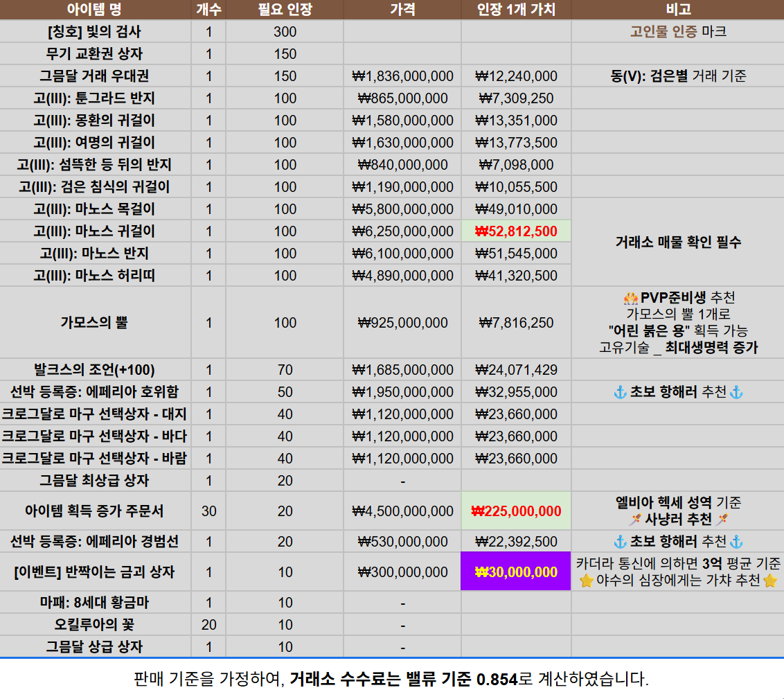784x699 pixels.
Task: Click the dagger icon left of 사냥러 추천
Action: click(635, 520)
